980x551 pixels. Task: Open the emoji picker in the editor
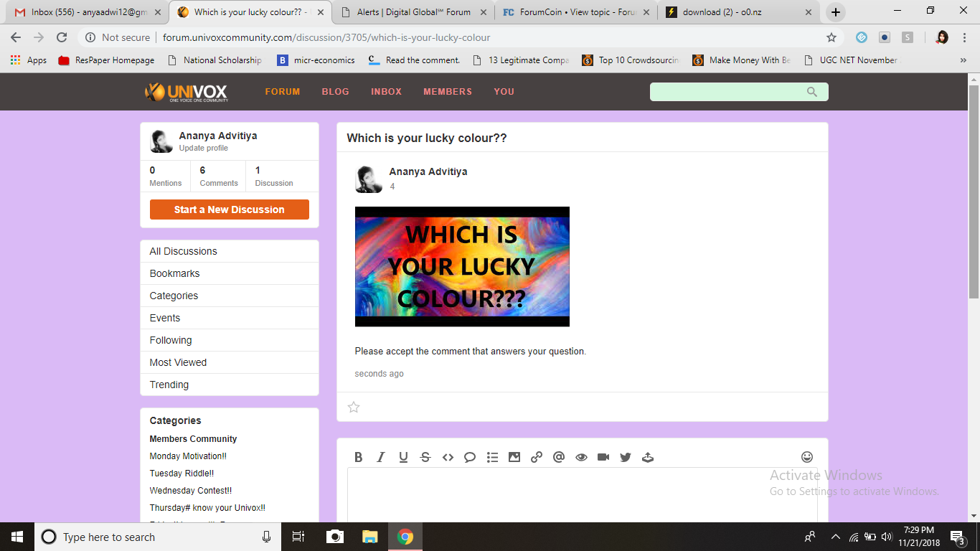(x=806, y=456)
